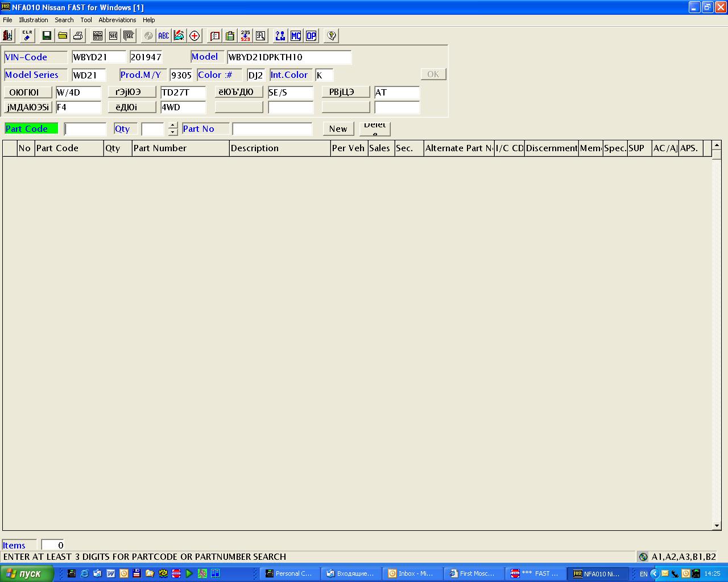Open the File menu
This screenshot has height=582, width=728.
pyautogui.click(x=7, y=20)
